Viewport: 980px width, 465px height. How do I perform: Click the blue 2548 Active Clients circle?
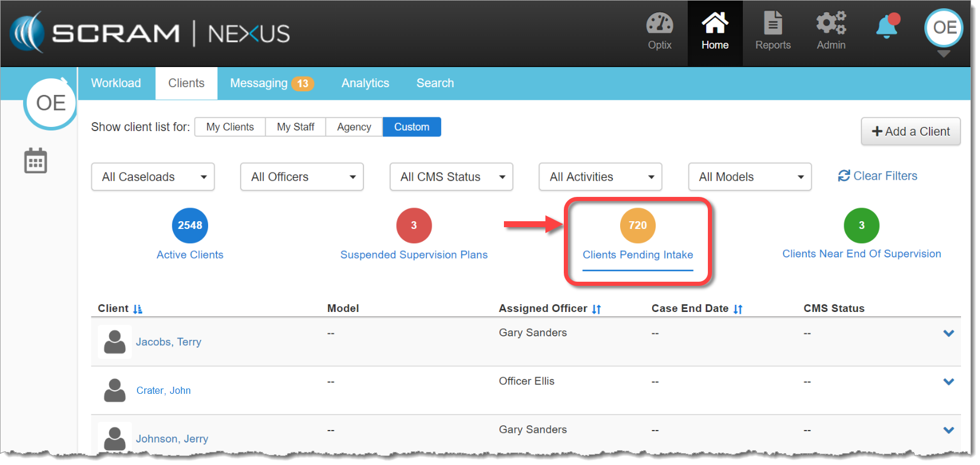tap(190, 225)
